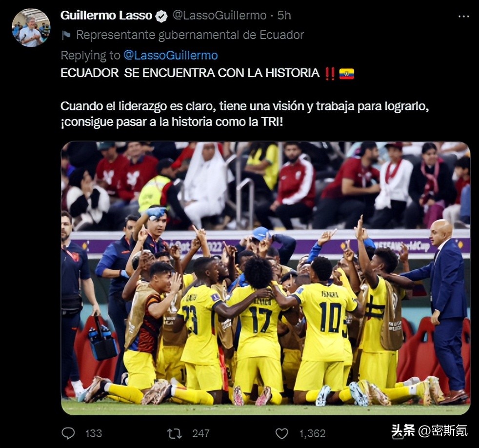Click the 1,362 likes count
The image size is (479, 448).
(x=312, y=433)
